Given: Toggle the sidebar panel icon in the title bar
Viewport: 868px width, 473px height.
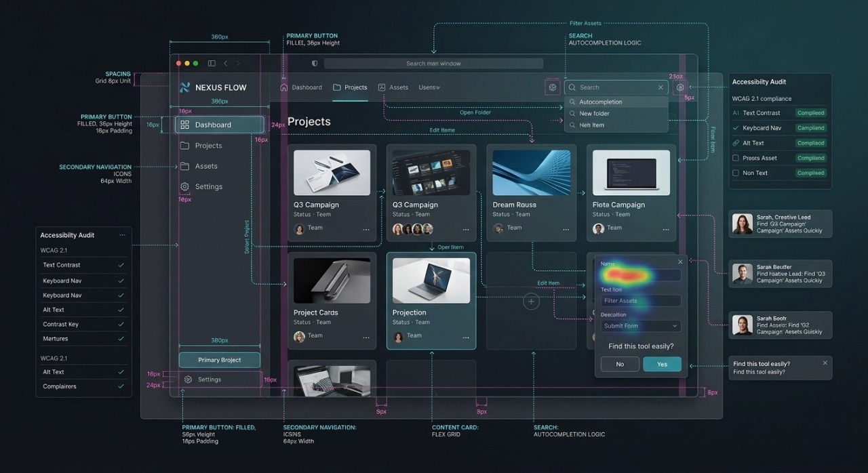Looking at the screenshot, I should 212,63.
